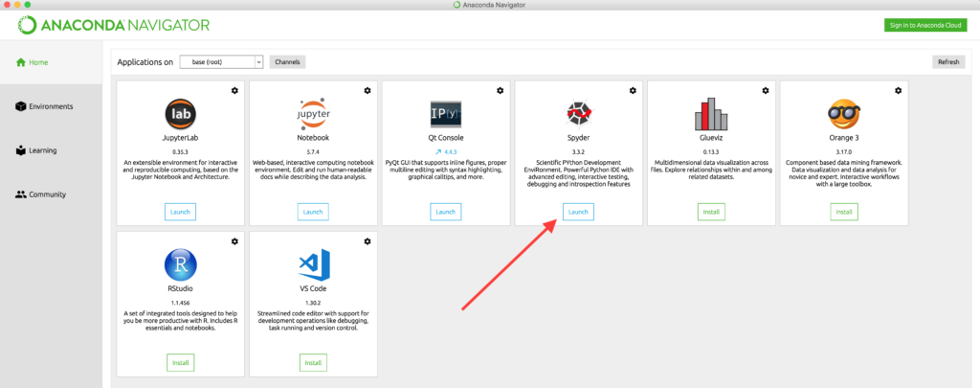Click the Anaconda Navigator logo
This screenshot has height=388, width=980.
113,25
